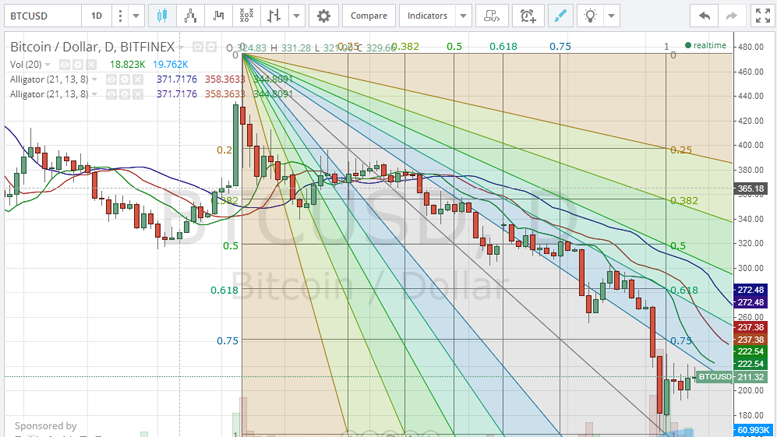777x437 pixels.
Task: Open settings gear for Bitcoin / Dollar series
Action: click(x=211, y=47)
